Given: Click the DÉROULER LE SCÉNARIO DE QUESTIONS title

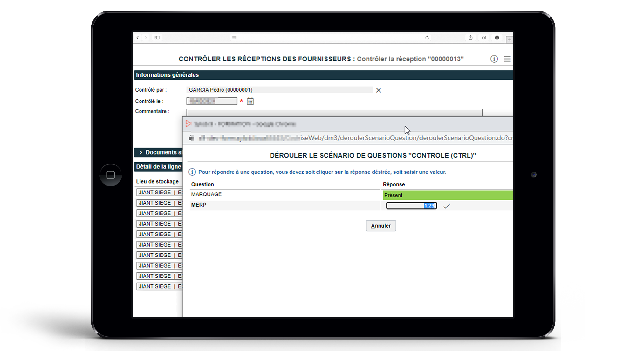Looking at the screenshot, I should click(373, 156).
